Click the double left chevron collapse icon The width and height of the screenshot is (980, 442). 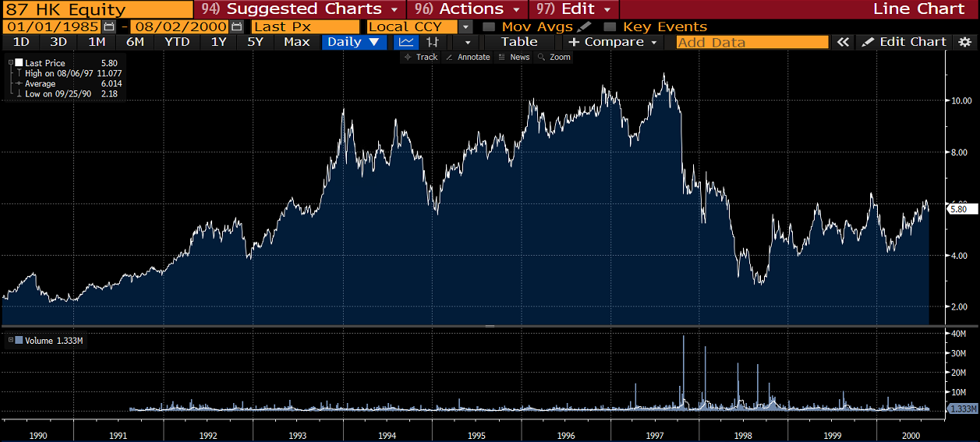(842, 42)
